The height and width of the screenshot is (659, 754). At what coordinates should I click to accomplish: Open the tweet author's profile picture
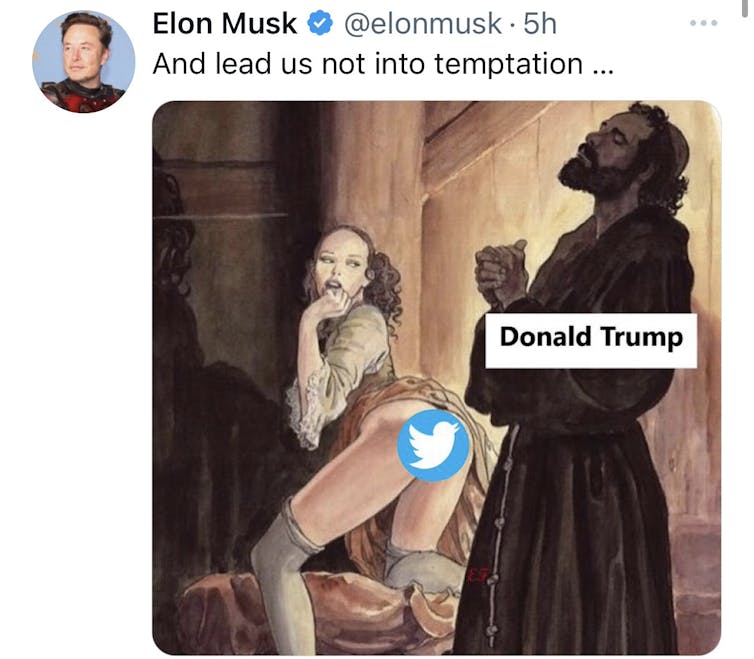pyautogui.click(x=83, y=62)
